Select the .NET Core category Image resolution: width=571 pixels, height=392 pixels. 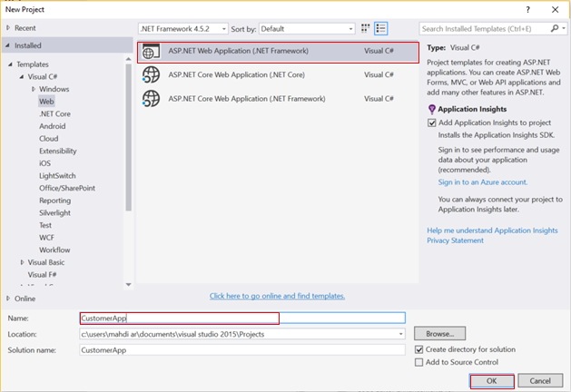pyautogui.click(x=54, y=114)
